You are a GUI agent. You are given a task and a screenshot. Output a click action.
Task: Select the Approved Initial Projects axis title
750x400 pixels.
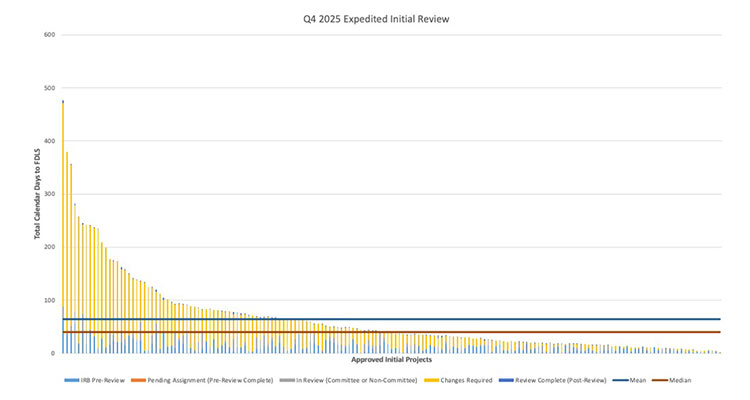tap(391, 359)
